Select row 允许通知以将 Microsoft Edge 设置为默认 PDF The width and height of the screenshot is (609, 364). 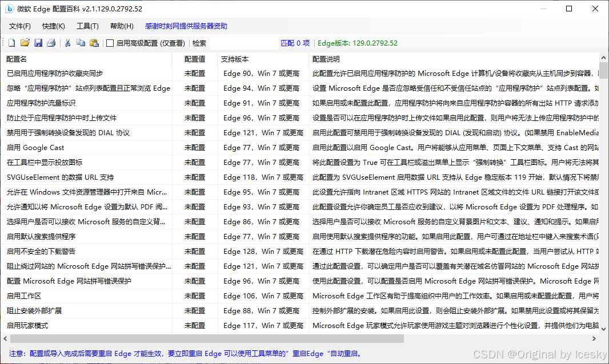tap(300, 207)
